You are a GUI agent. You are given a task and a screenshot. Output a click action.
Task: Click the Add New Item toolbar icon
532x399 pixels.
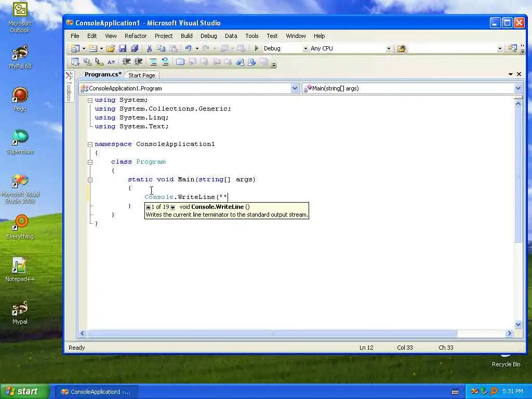pyautogui.click(x=92, y=48)
